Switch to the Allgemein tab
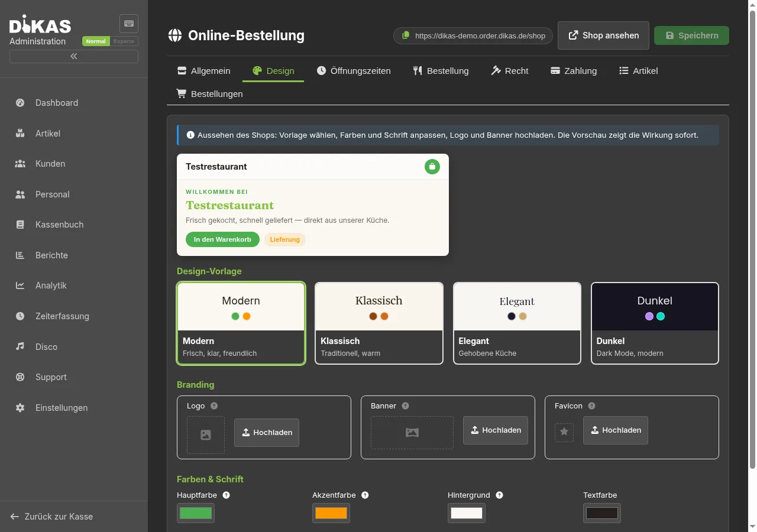The height and width of the screenshot is (532, 757). pyautogui.click(x=204, y=71)
